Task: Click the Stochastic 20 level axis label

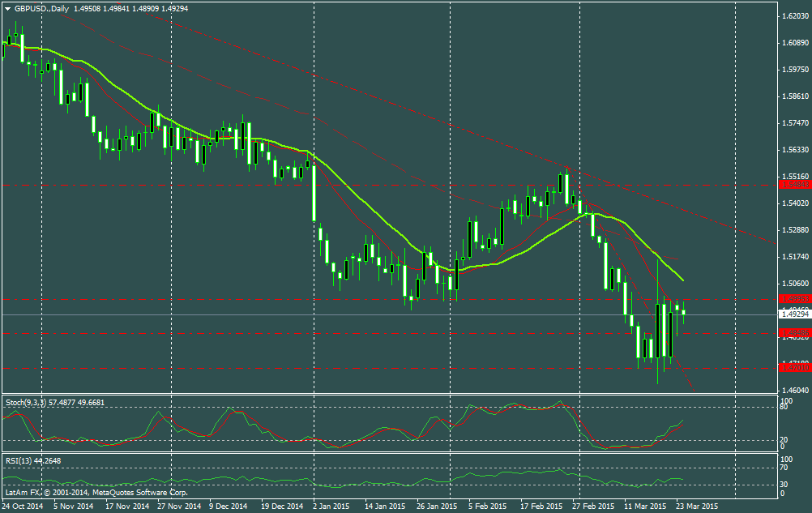Action: 784,440
